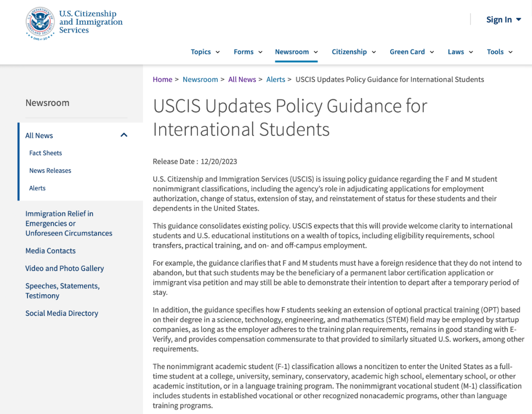532x414 pixels.
Task: Click Alerts in the breadcrumb
Action: pos(275,79)
